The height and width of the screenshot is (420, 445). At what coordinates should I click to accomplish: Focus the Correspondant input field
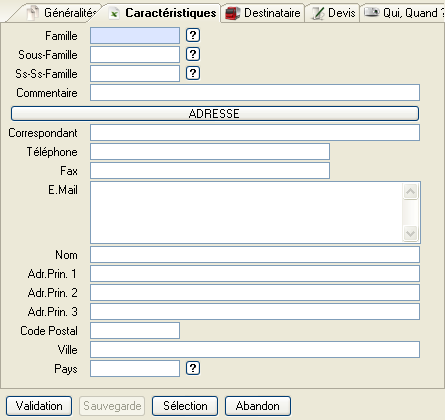coord(255,133)
